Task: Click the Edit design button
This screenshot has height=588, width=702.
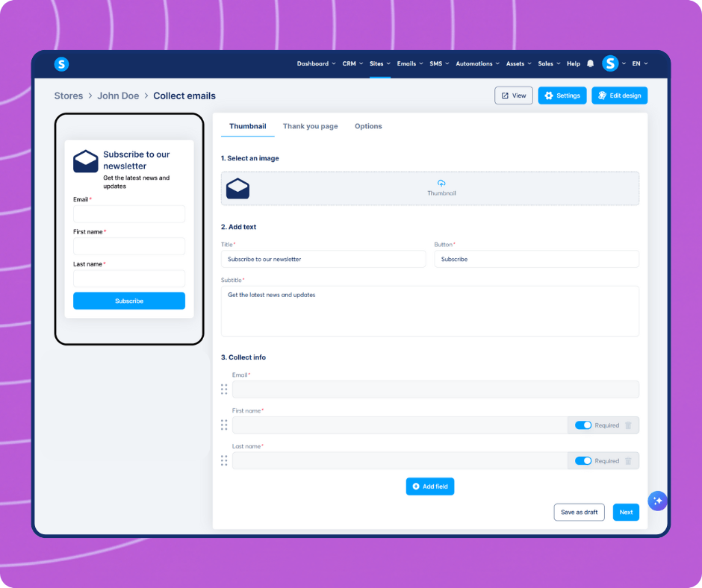Action: tap(619, 96)
